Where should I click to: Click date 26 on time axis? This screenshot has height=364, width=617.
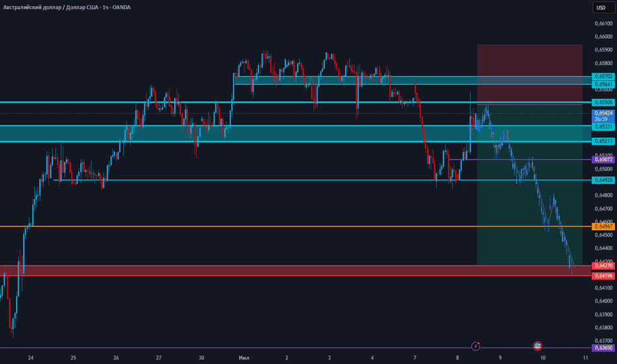[x=116, y=357]
